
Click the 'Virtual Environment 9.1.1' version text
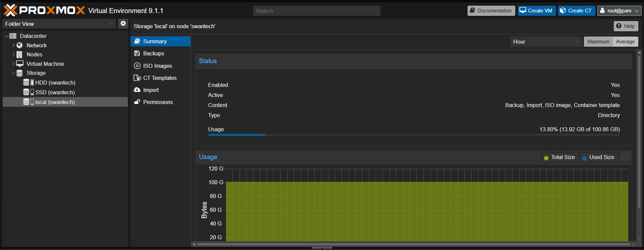[126, 11]
